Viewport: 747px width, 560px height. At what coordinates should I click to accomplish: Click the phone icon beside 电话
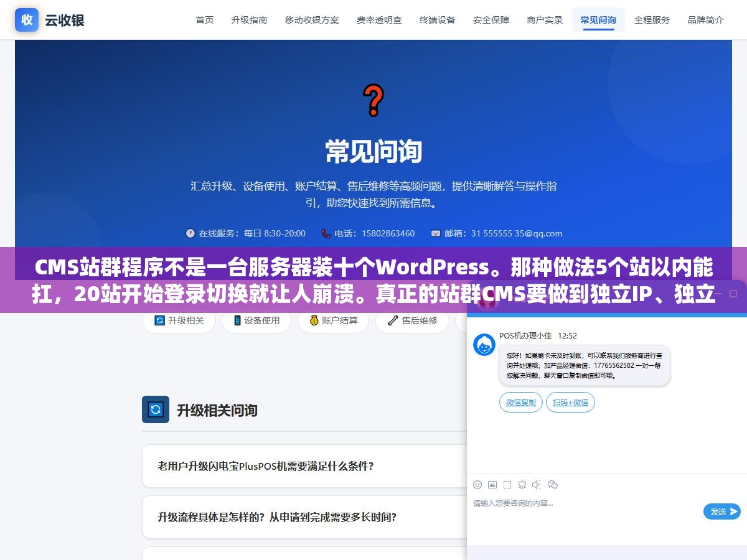pyautogui.click(x=326, y=233)
